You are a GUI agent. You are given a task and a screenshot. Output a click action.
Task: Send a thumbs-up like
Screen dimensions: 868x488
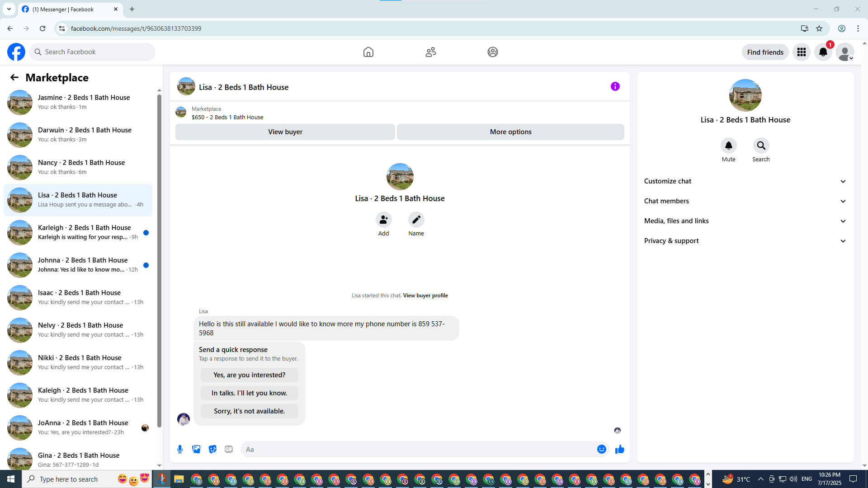[619, 449]
